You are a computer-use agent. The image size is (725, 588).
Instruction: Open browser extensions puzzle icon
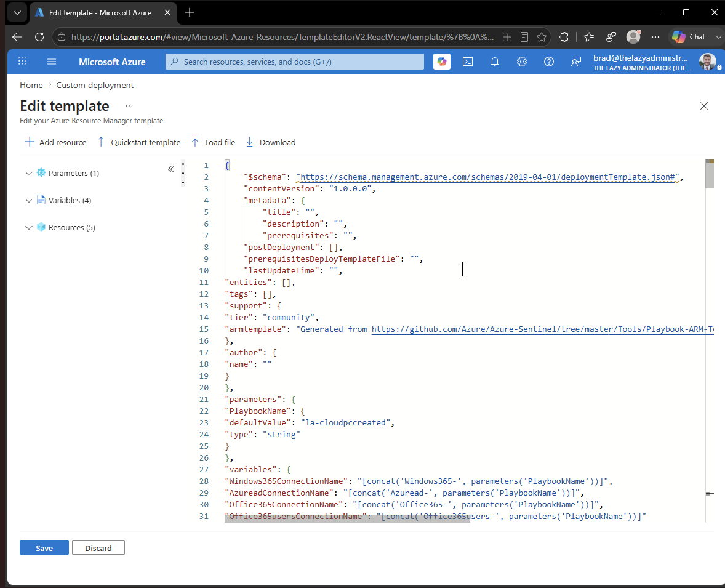564,37
